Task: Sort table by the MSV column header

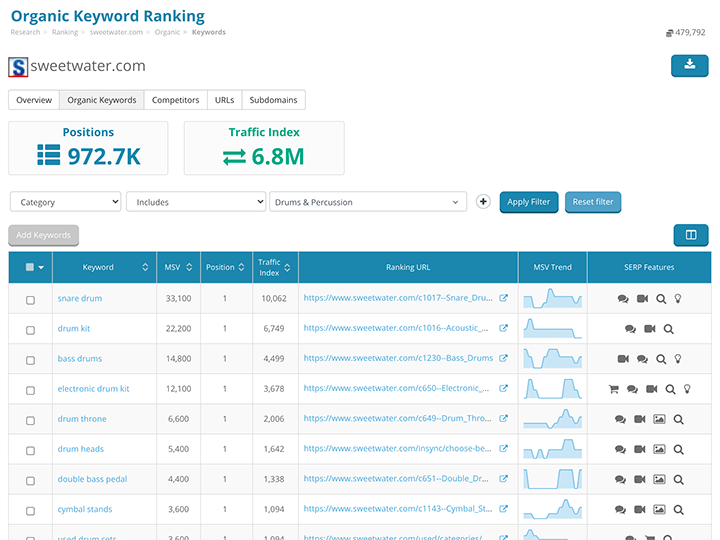Action: click(173, 267)
